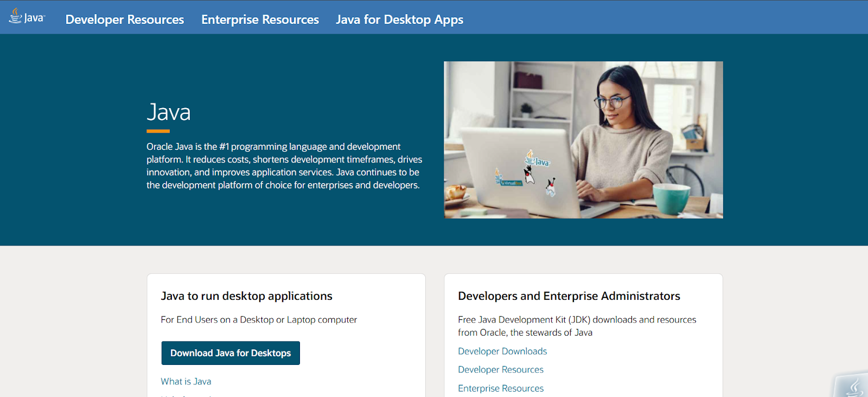Click the Java to run desktop applications heading
Viewport: 868px width, 397px height.
[246, 296]
